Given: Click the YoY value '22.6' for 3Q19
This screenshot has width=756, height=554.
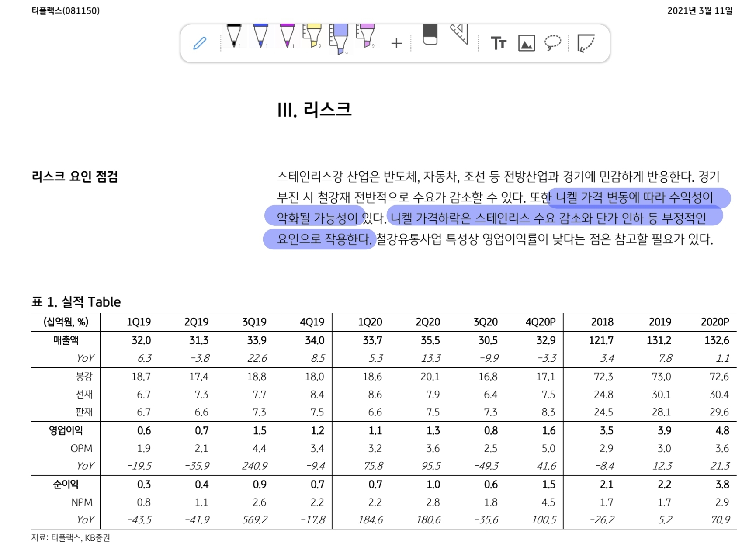Looking at the screenshot, I should [257, 358].
